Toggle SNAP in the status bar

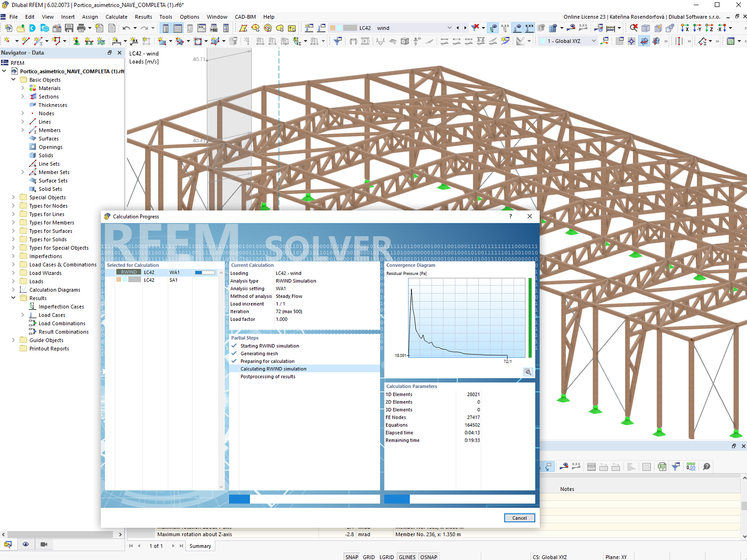(x=352, y=557)
